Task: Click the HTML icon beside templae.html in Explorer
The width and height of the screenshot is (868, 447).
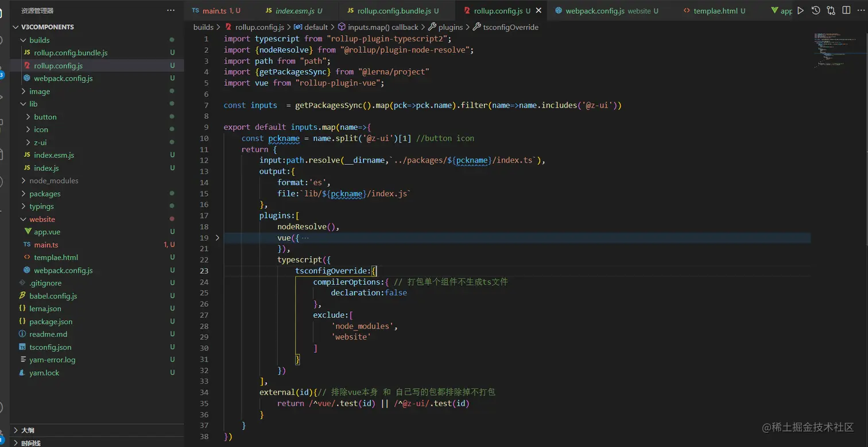Action: (27, 257)
